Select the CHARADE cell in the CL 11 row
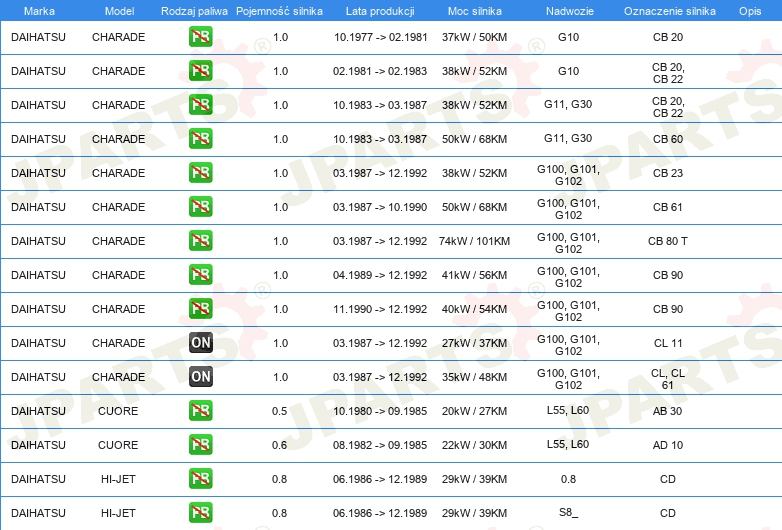The height and width of the screenshot is (530, 782). click(x=119, y=343)
